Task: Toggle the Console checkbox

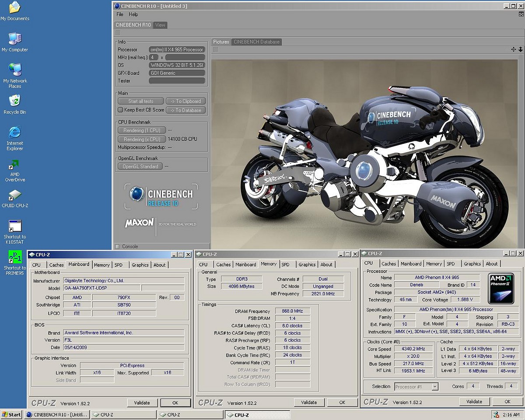Action: point(117,246)
